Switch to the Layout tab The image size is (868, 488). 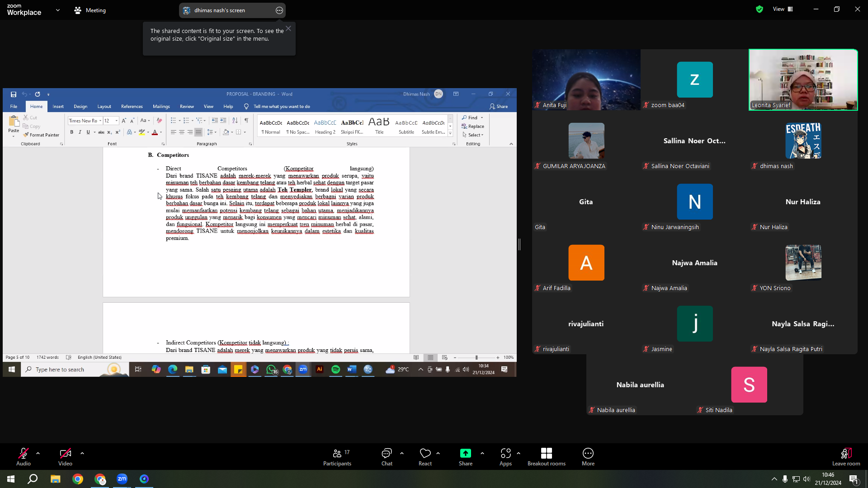pyautogui.click(x=104, y=107)
